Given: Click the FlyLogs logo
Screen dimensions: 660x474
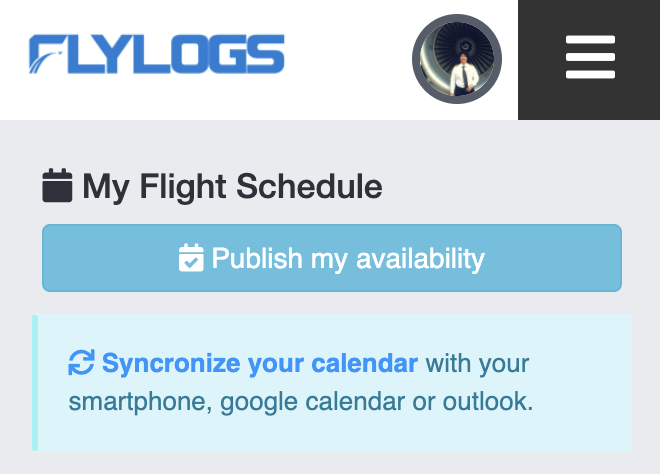Looking at the screenshot, I should pyautogui.click(x=157, y=56).
